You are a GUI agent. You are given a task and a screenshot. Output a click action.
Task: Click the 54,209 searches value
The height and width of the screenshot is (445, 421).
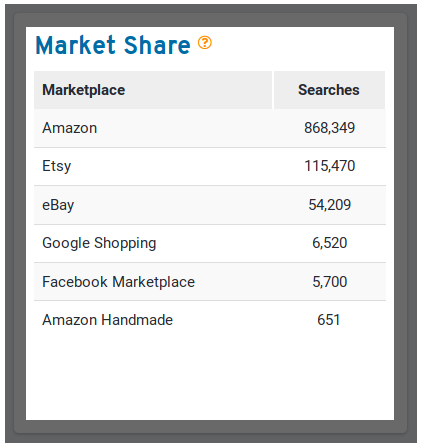coord(329,205)
